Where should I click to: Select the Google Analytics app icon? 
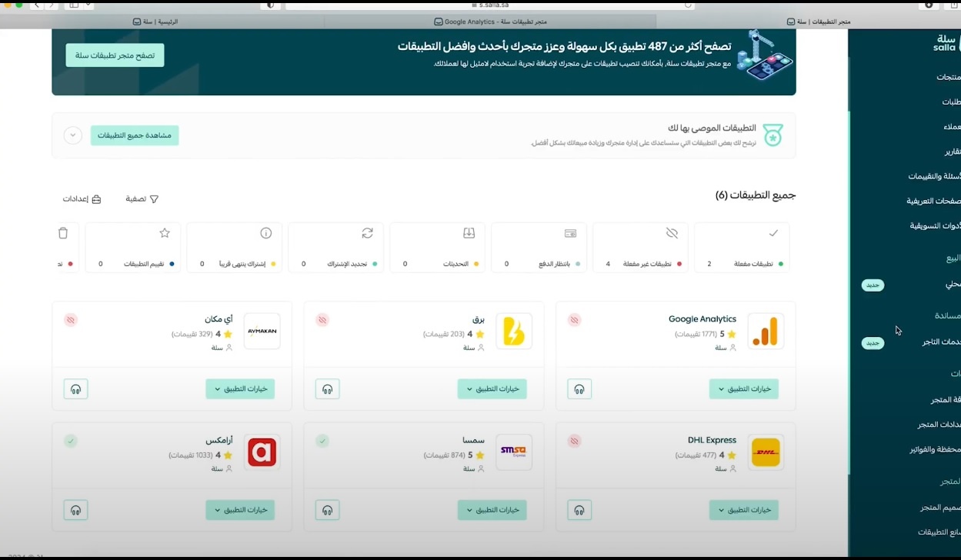[767, 332]
